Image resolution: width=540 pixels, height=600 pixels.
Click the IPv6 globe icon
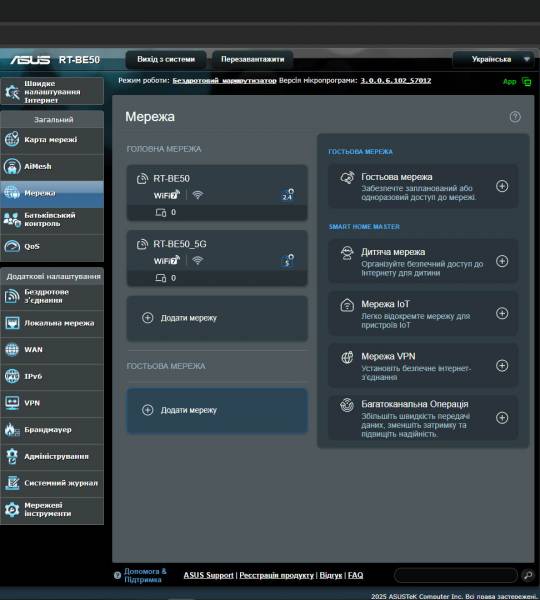pyautogui.click(x=12, y=376)
